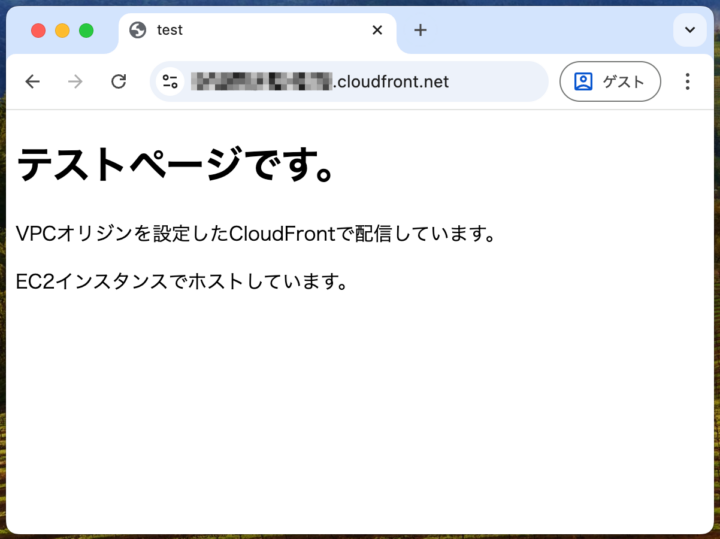The width and height of the screenshot is (720, 539).
Task: Click the テストページです。 heading
Action: (175, 164)
